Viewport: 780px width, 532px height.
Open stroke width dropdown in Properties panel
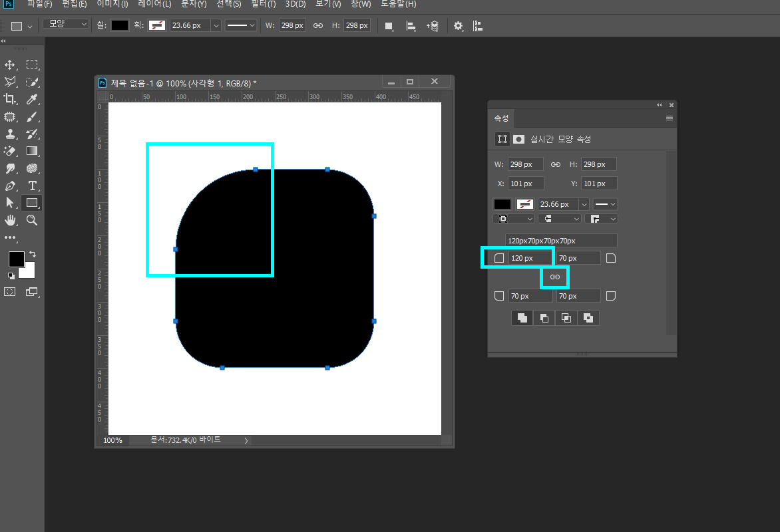click(x=584, y=204)
